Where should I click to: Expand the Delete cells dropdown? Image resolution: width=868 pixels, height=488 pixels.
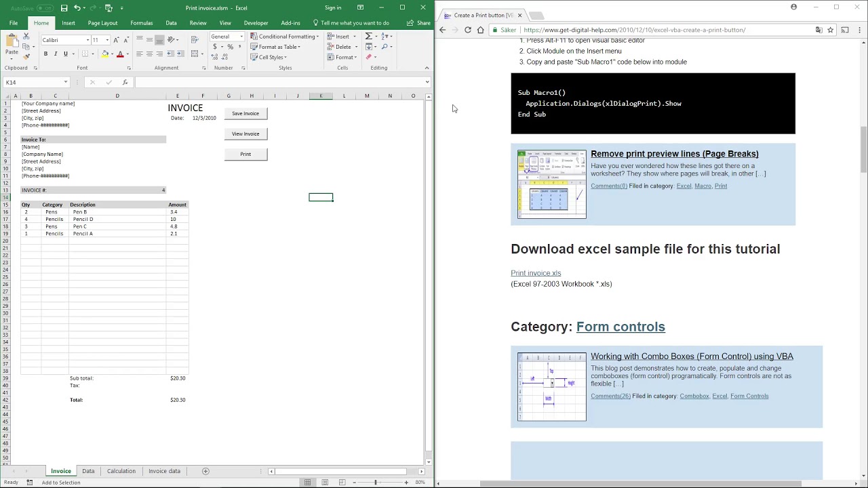point(355,47)
